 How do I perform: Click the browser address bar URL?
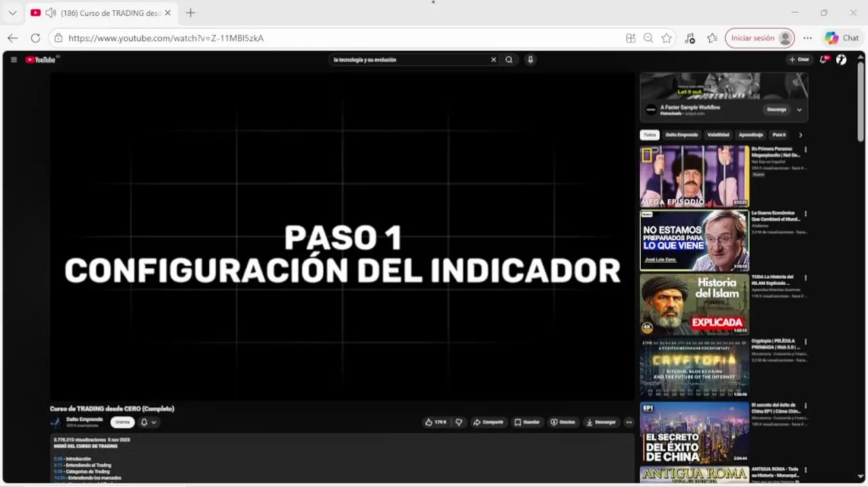(x=166, y=38)
